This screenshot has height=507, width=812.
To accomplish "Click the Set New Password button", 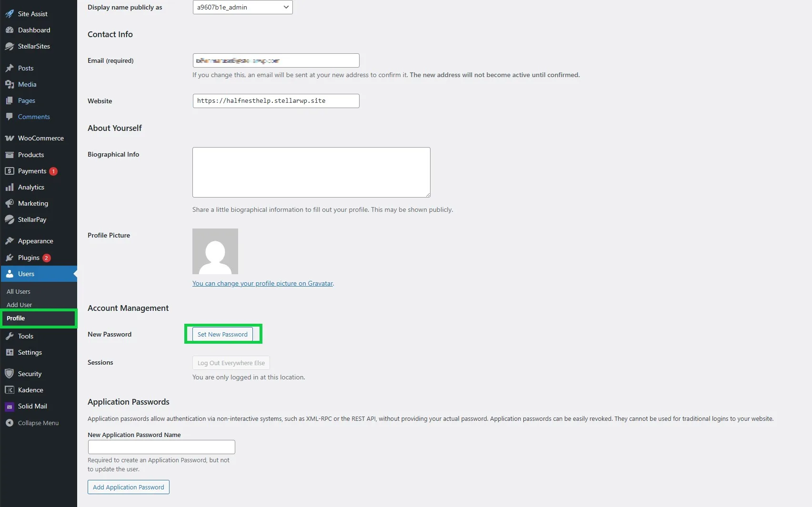I will point(222,334).
